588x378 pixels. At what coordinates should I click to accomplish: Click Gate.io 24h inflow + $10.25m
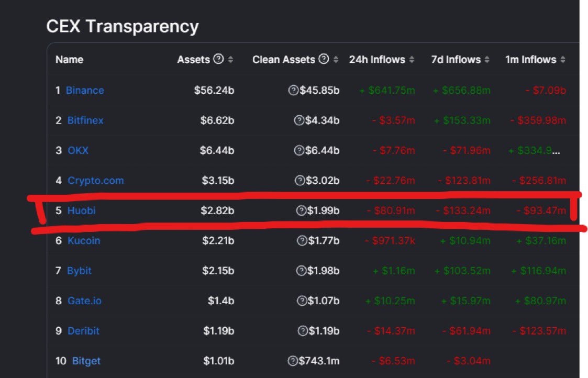click(x=390, y=301)
